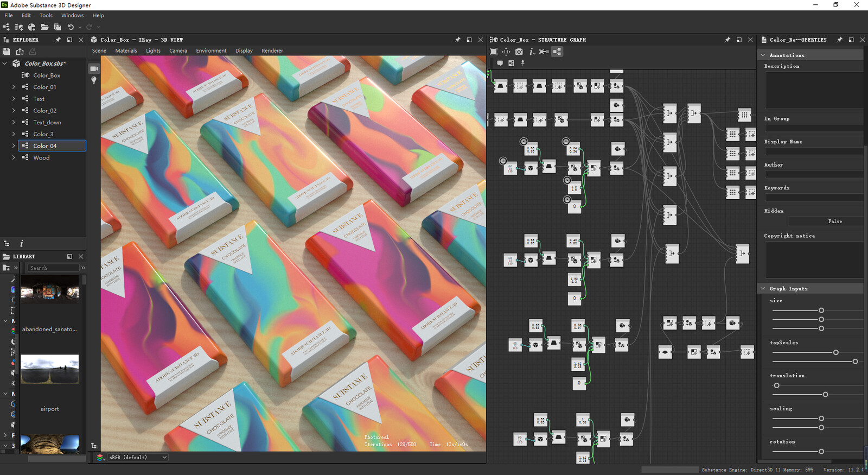
Task: Click the add frame icon in graph toolbar
Action: (x=511, y=63)
